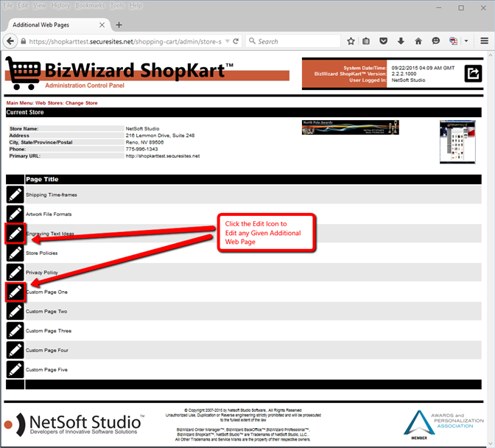
Task: Click the site padlock security icon
Action: click(x=24, y=41)
